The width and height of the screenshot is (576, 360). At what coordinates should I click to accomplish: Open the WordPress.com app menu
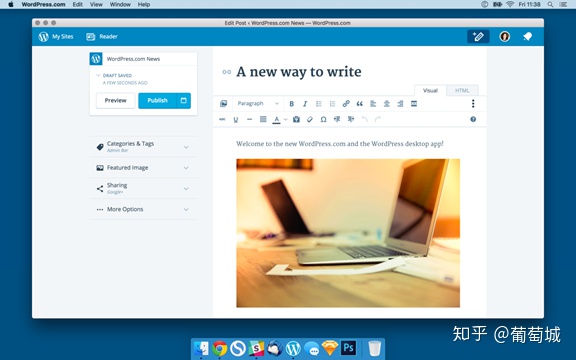43,4
